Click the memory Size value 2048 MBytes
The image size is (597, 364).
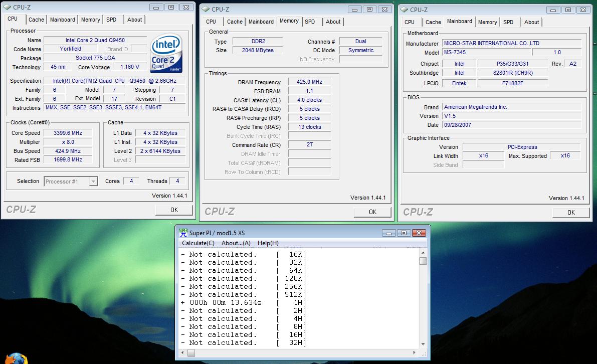tap(258, 50)
